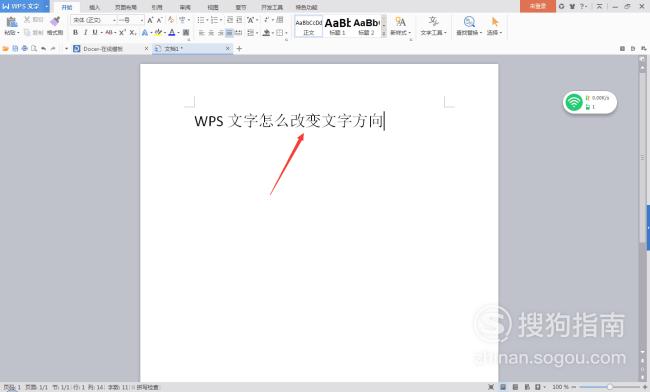Image resolution: width=650 pixels, height=392 pixels.
Task: Decrease font size with the A- icon
Action: pyautogui.click(x=160, y=20)
